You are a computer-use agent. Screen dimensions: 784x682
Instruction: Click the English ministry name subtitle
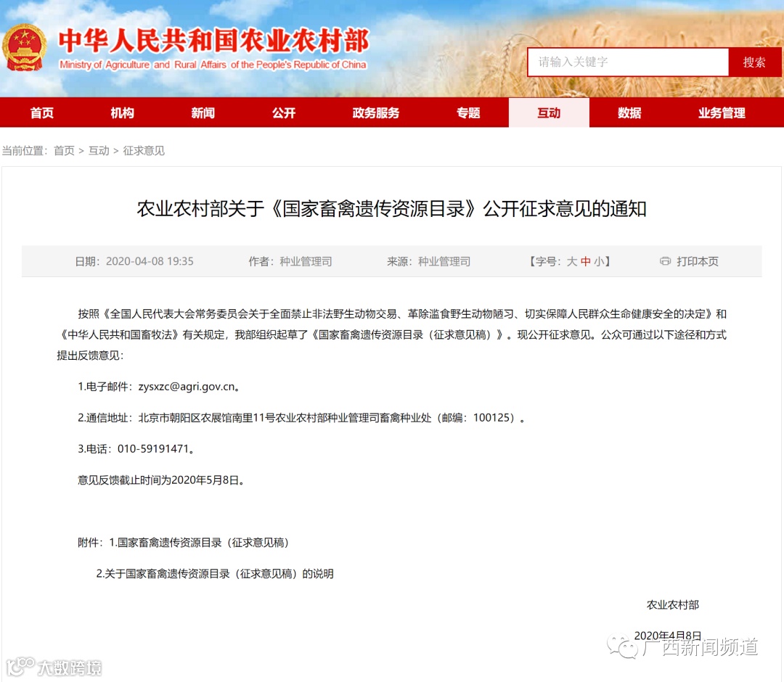[213, 65]
